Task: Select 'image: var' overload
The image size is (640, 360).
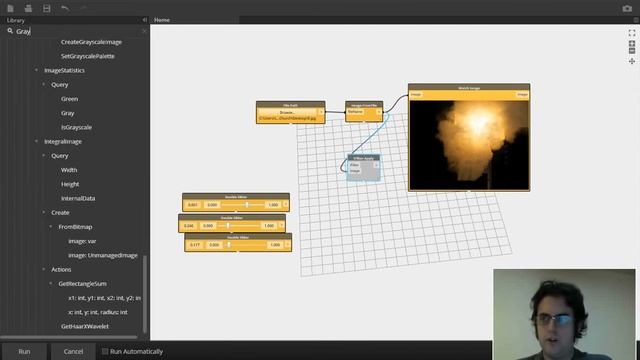Action: point(82,241)
